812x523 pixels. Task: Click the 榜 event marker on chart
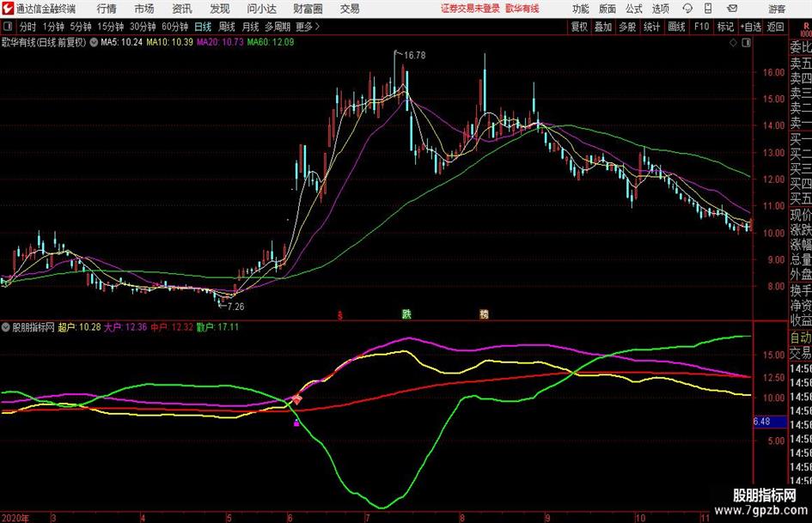coord(485,313)
